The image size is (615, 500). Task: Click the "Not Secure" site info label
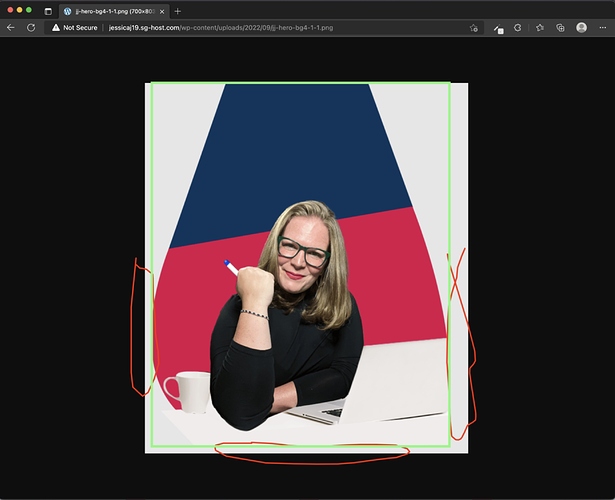point(80,28)
